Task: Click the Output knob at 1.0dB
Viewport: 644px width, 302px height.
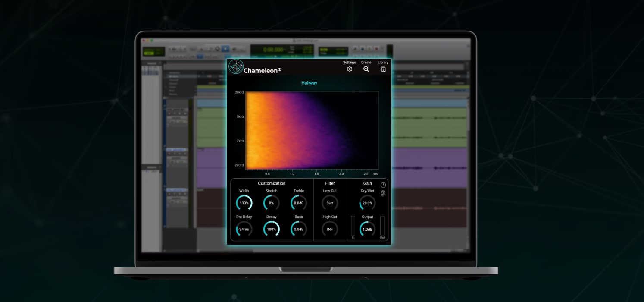Action: [367, 229]
